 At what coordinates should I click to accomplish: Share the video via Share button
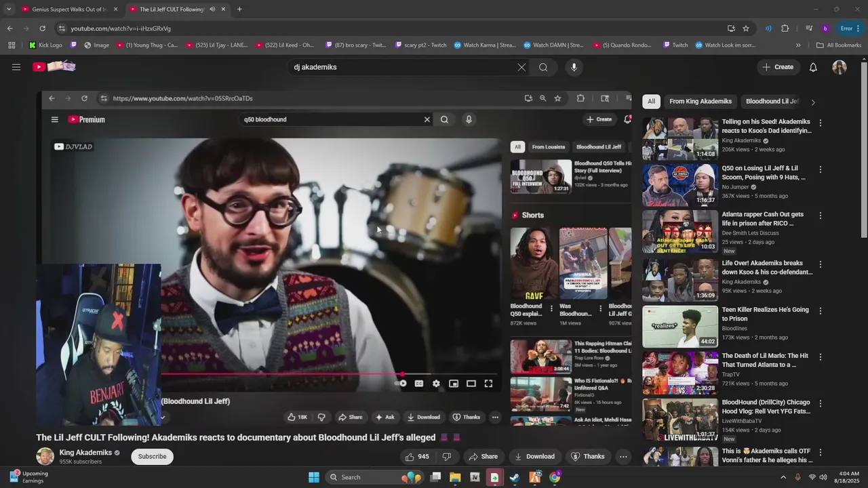483,456
